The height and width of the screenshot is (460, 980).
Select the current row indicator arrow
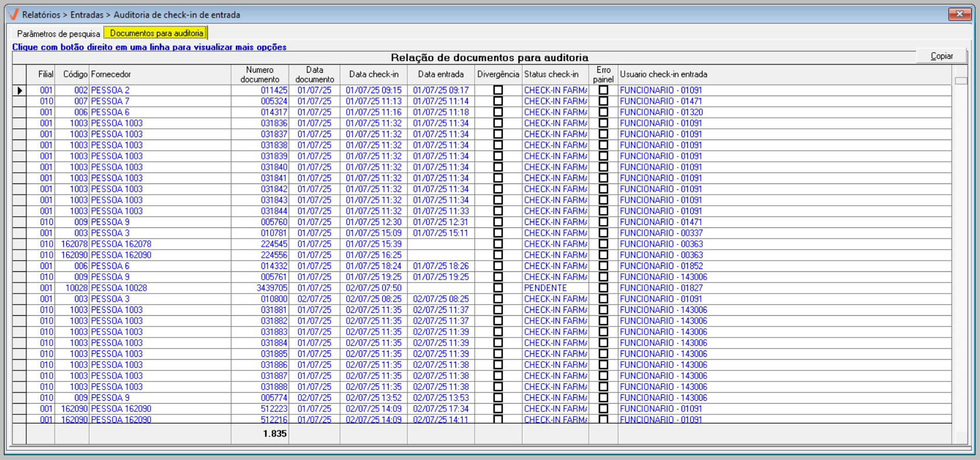(20, 91)
